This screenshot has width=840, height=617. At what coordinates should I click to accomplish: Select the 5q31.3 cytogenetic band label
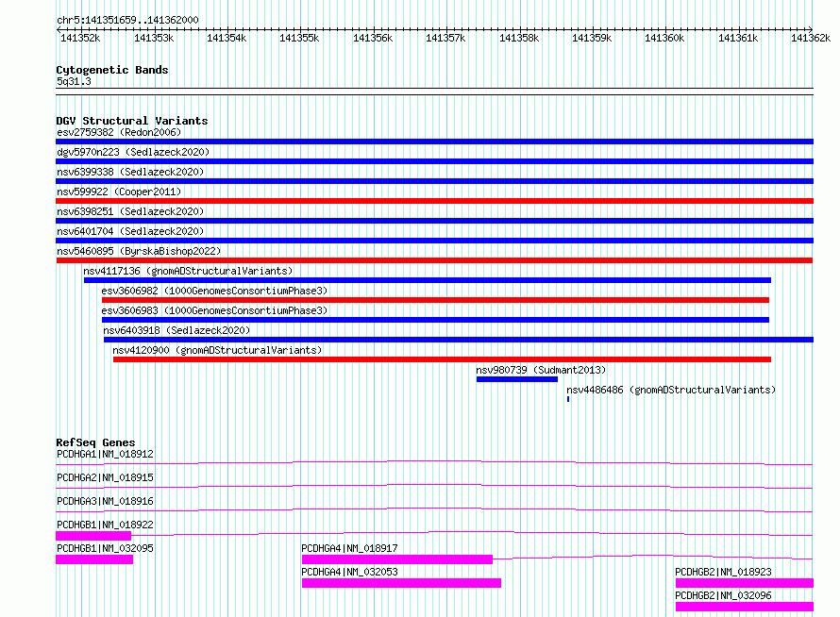pyautogui.click(x=74, y=81)
